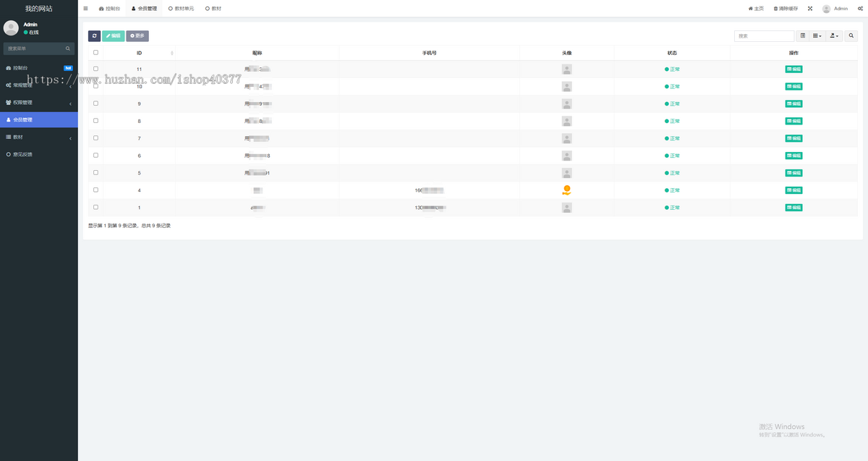Image resolution: width=868 pixels, height=461 pixels.
Task: Click the green edit icon for row ID 11
Action: click(793, 69)
